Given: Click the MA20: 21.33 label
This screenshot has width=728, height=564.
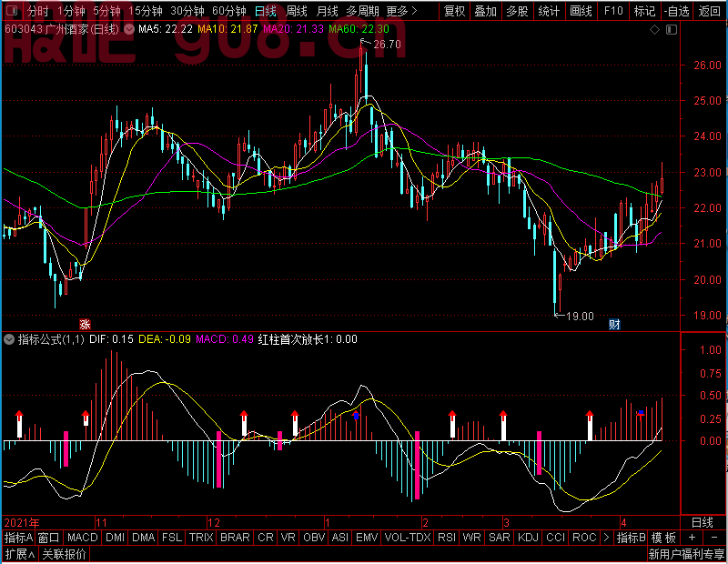Looking at the screenshot, I should [x=293, y=29].
